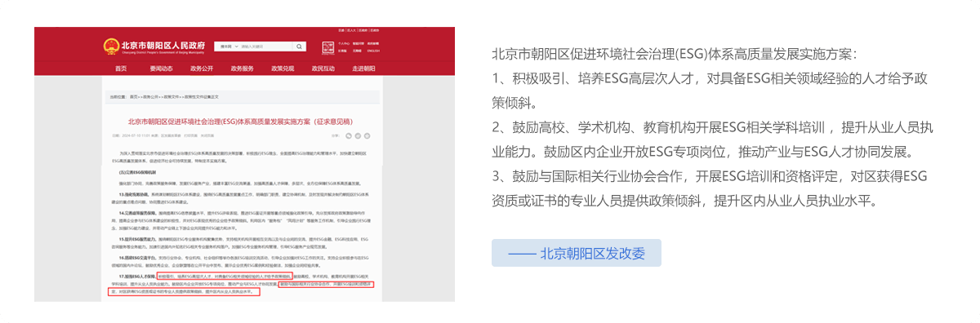The height and width of the screenshot is (323, 980).
Task: Click the 首页 breadcrumb link
Action: pos(134,96)
